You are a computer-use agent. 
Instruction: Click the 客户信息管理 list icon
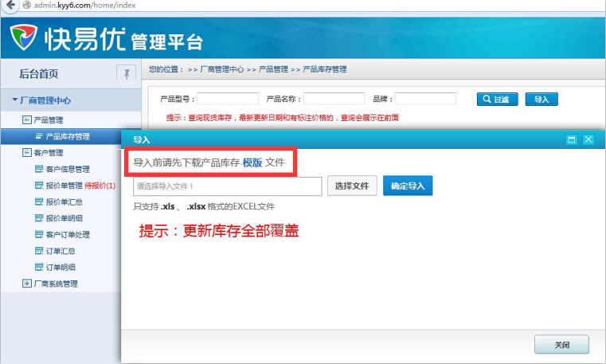click(x=39, y=169)
